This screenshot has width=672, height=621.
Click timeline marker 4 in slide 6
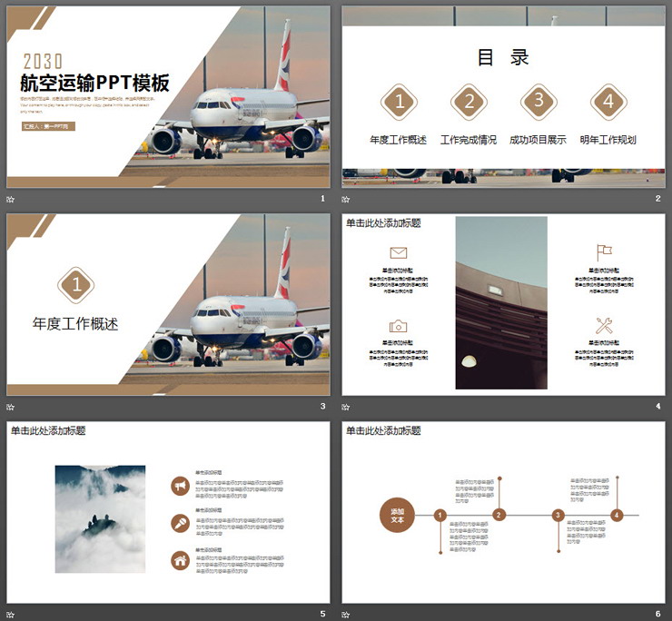click(617, 515)
